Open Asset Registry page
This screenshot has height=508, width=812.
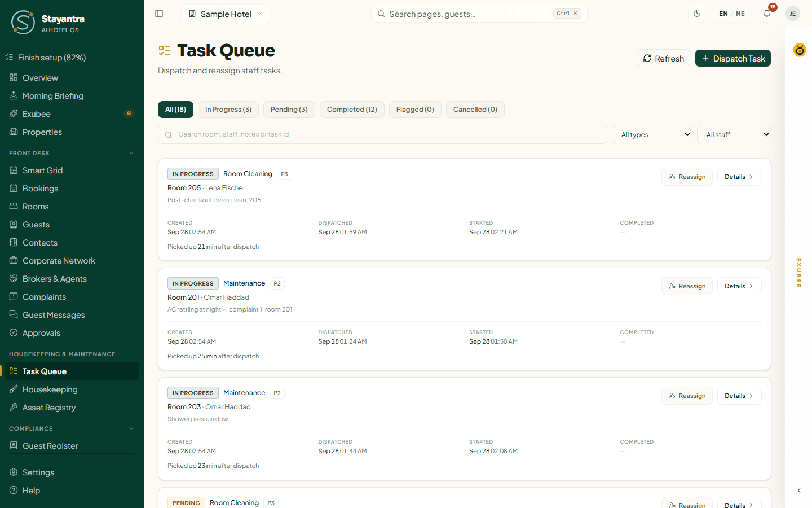click(72, 408)
